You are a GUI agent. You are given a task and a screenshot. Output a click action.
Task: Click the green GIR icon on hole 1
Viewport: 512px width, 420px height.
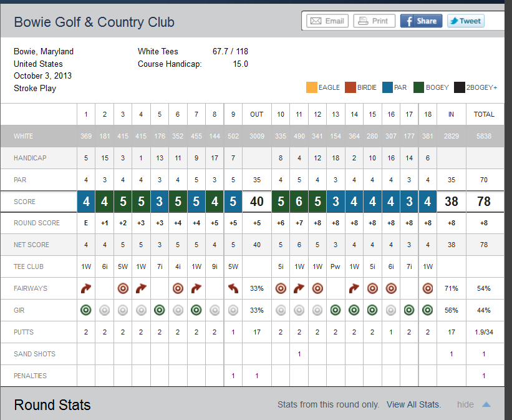(x=86, y=310)
